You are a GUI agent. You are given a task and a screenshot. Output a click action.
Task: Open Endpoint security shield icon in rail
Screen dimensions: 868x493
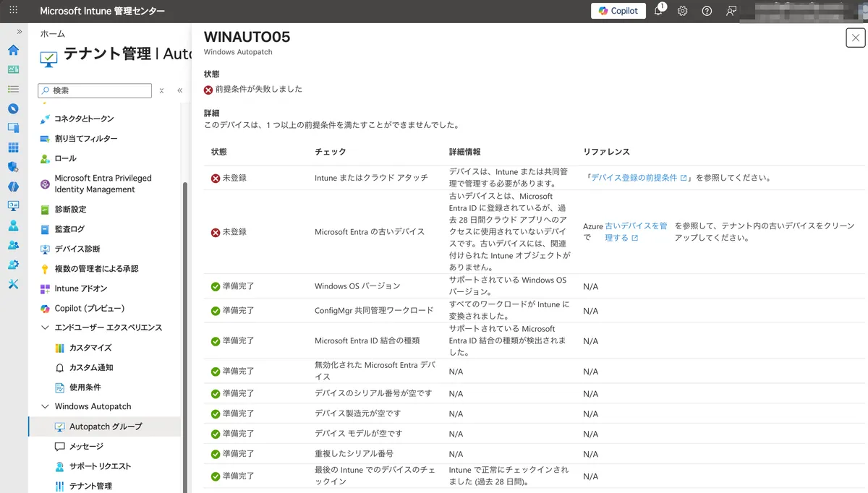13,167
